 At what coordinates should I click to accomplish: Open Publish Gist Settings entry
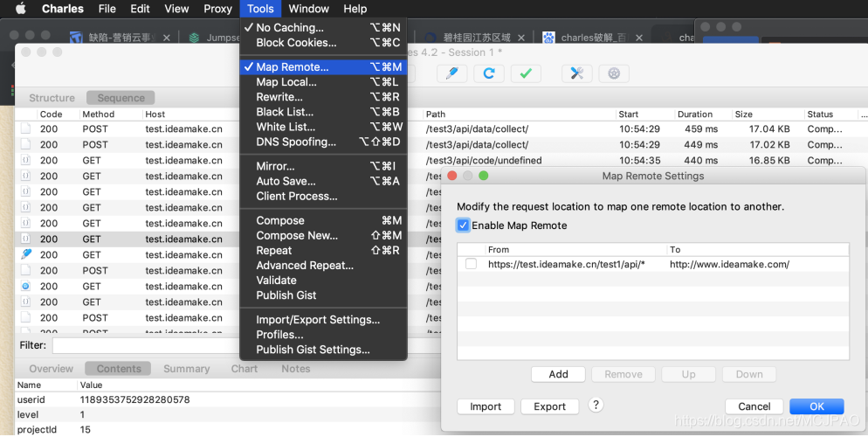point(323,349)
